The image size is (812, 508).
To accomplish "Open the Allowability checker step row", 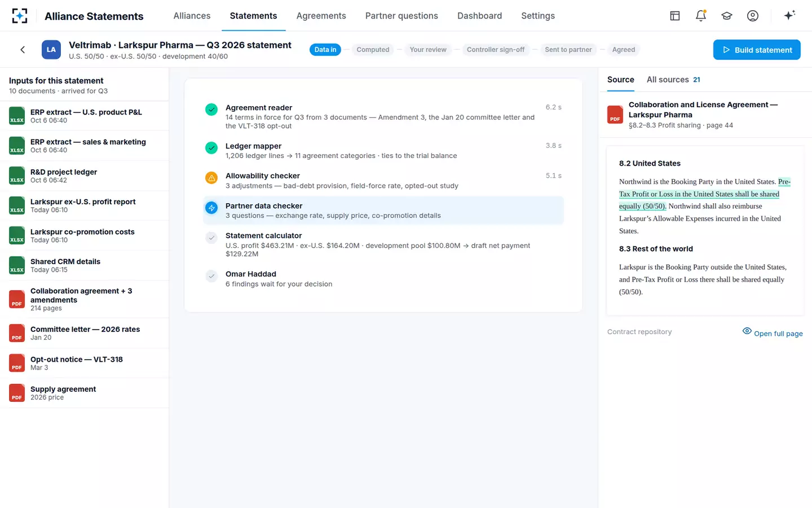I will click(383, 181).
